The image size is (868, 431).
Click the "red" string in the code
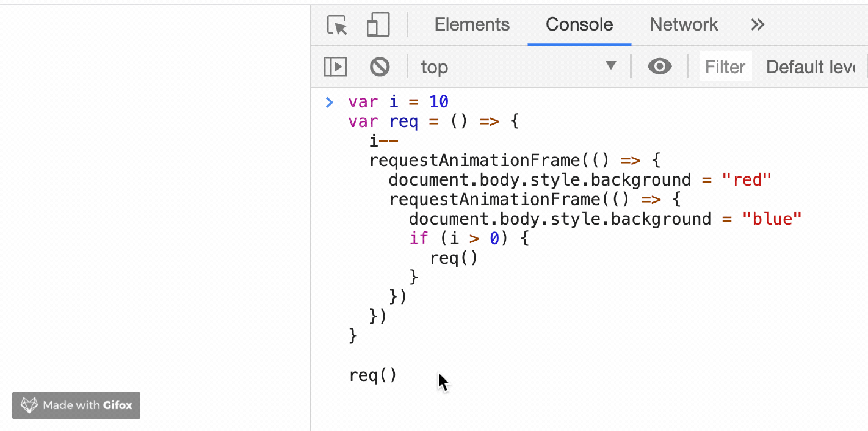point(747,180)
